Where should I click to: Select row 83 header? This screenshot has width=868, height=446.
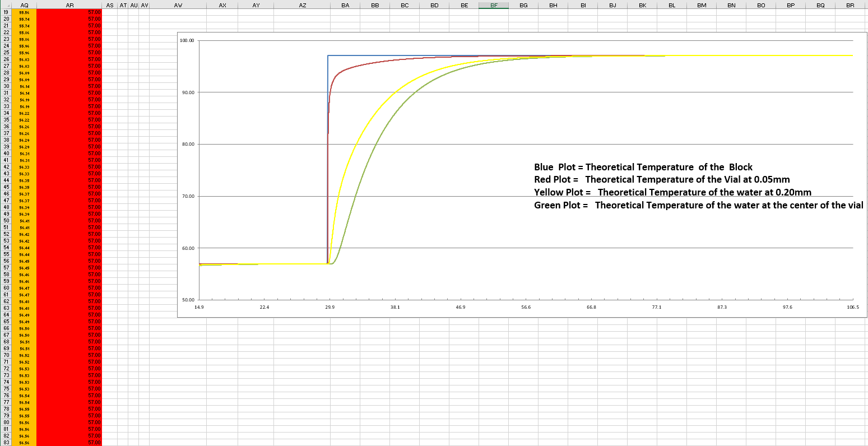(x=6, y=443)
